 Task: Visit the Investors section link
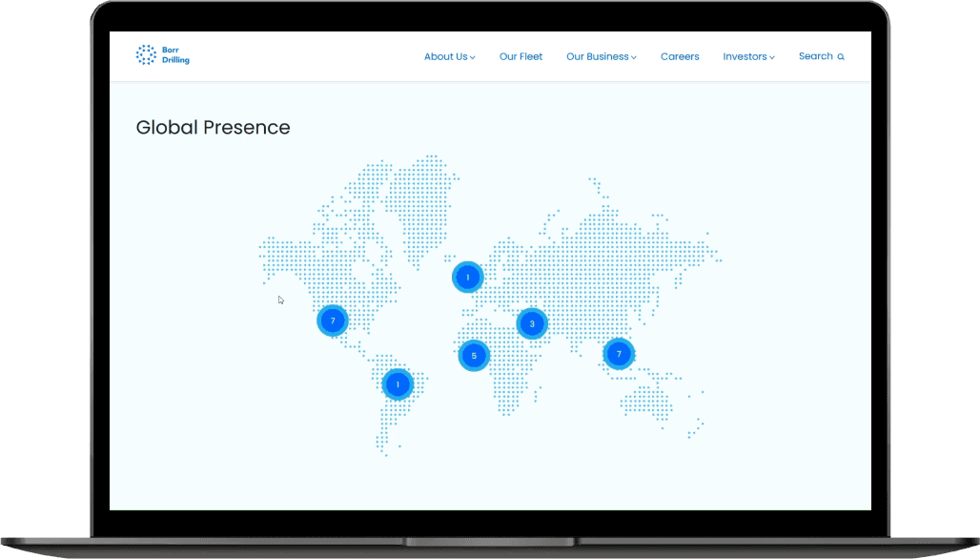click(745, 56)
